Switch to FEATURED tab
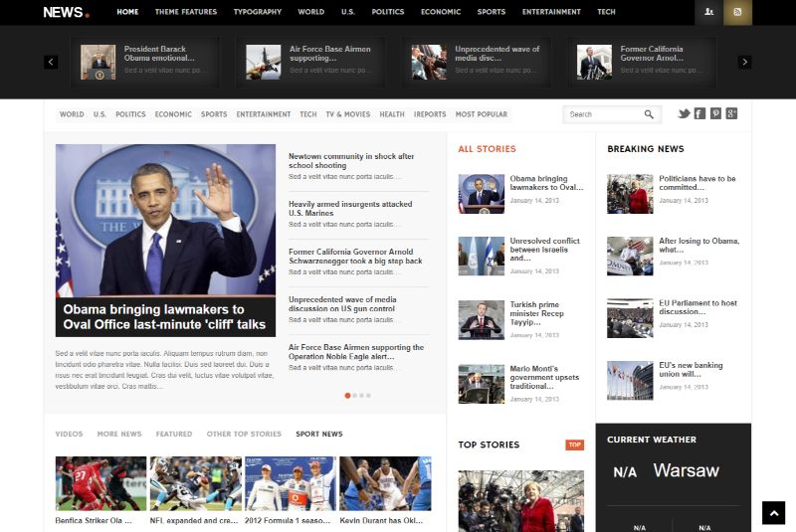 [174, 435]
